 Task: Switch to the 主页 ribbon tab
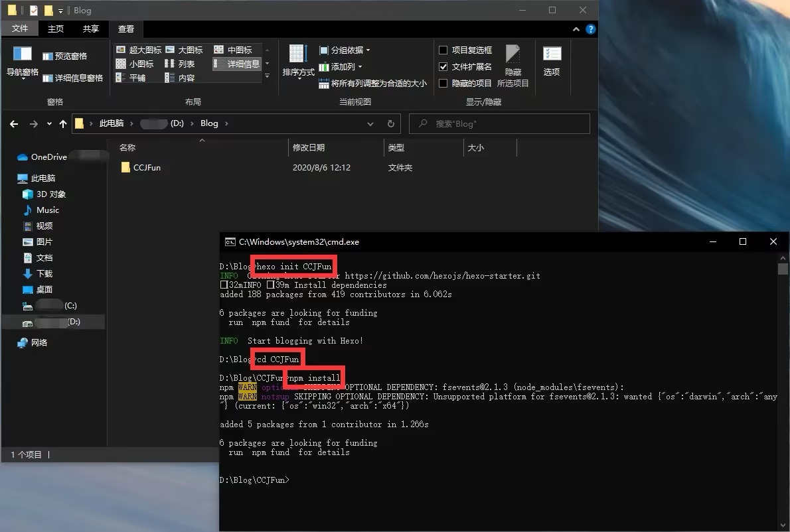pyautogui.click(x=56, y=29)
